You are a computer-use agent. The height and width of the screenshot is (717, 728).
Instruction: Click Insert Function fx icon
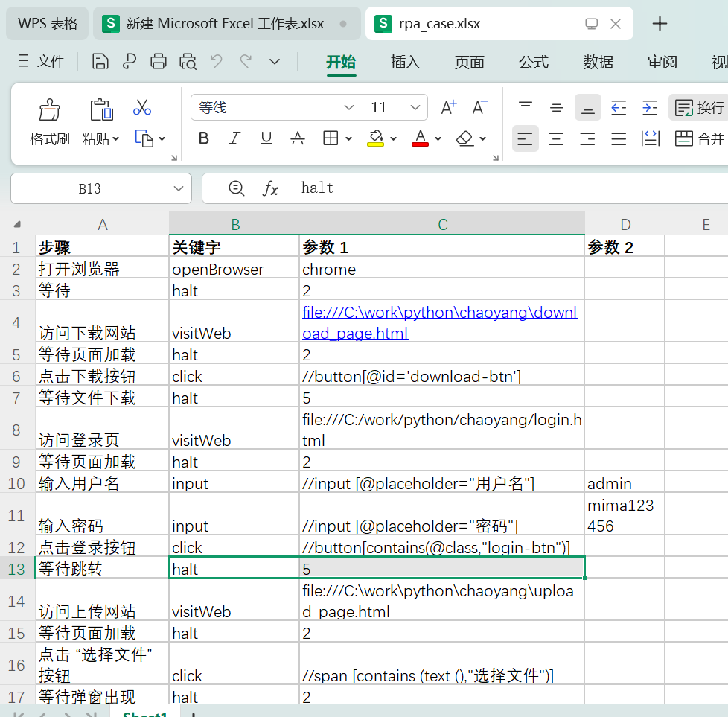pyautogui.click(x=269, y=188)
